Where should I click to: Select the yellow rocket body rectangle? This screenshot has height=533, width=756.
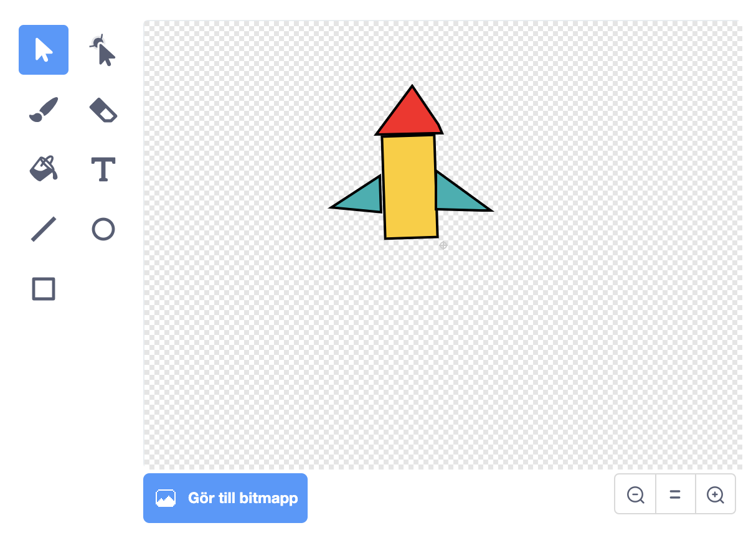410,187
